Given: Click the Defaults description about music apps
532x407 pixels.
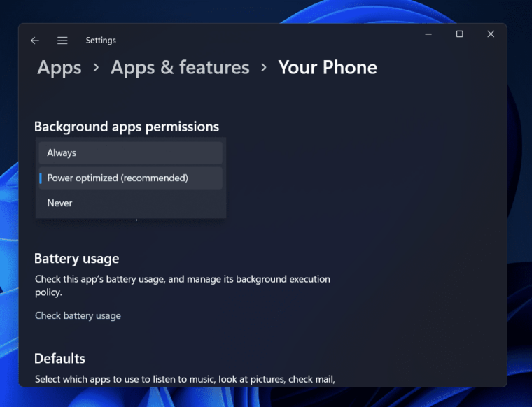Looking at the screenshot, I should 185,379.
